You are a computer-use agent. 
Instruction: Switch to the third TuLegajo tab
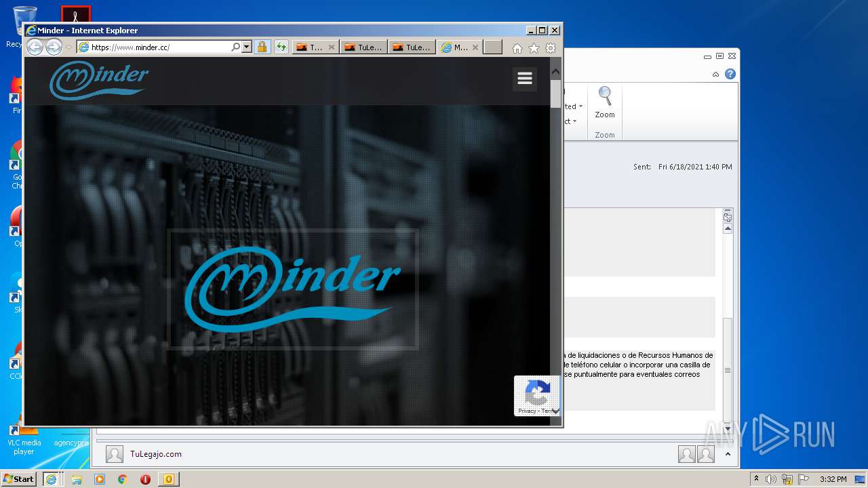pyautogui.click(x=413, y=47)
